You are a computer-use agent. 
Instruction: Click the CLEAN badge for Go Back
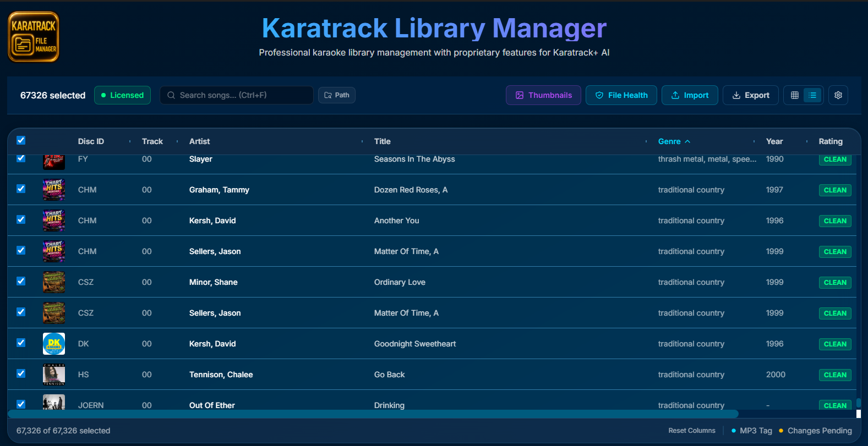835,375
